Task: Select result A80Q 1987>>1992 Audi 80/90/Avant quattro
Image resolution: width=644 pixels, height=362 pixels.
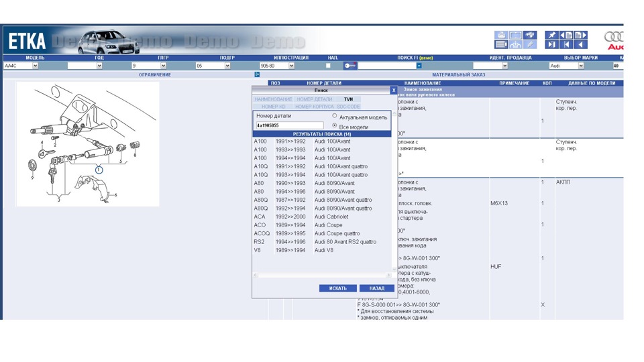Action: [x=321, y=200]
